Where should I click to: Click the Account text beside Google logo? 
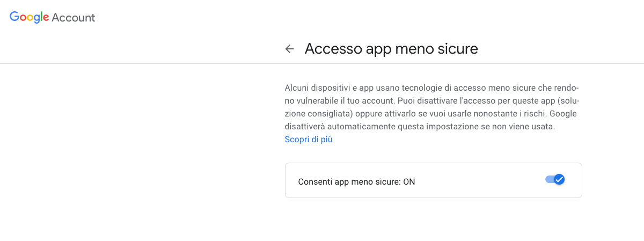pos(74,17)
